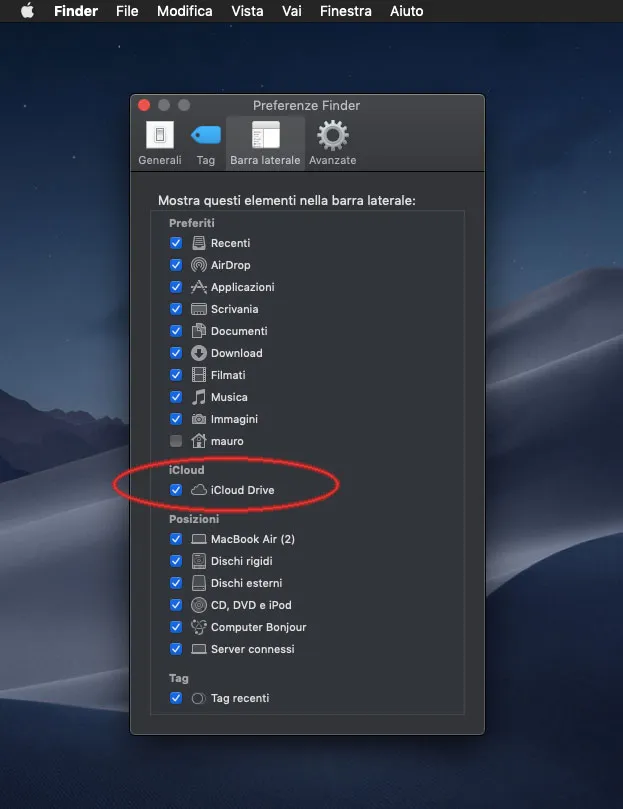Viewport: 623px width, 809px height.
Task: Uncheck the iCloud Drive checkbox
Action: 176,490
